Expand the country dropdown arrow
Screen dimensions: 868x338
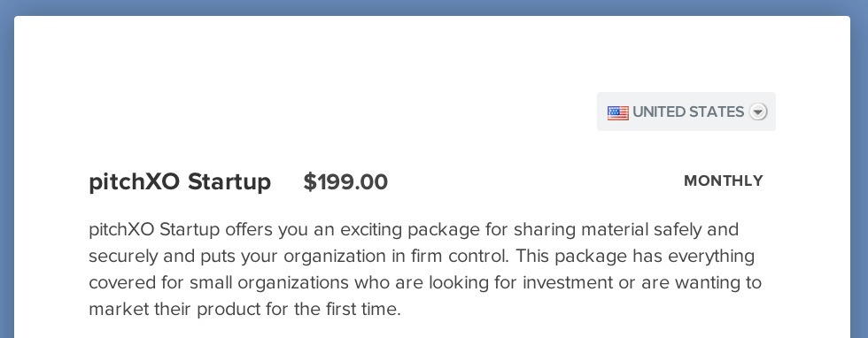pos(758,111)
